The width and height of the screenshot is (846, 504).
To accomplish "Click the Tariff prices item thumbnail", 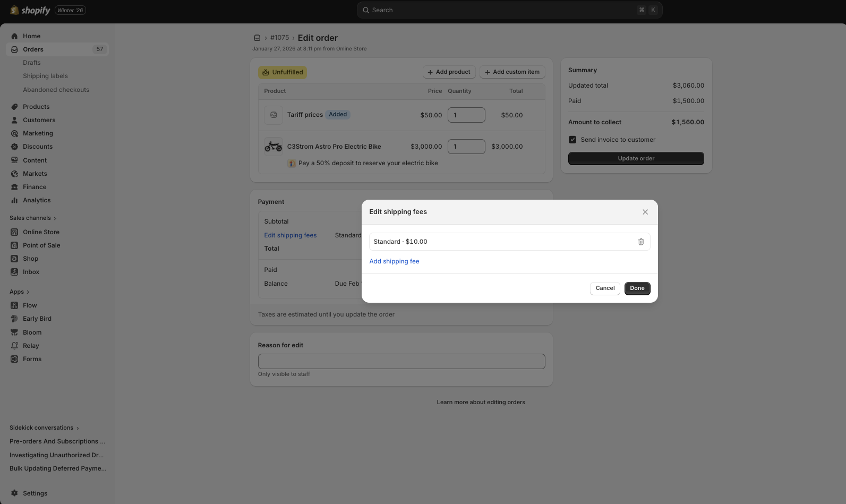I will click(x=274, y=115).
